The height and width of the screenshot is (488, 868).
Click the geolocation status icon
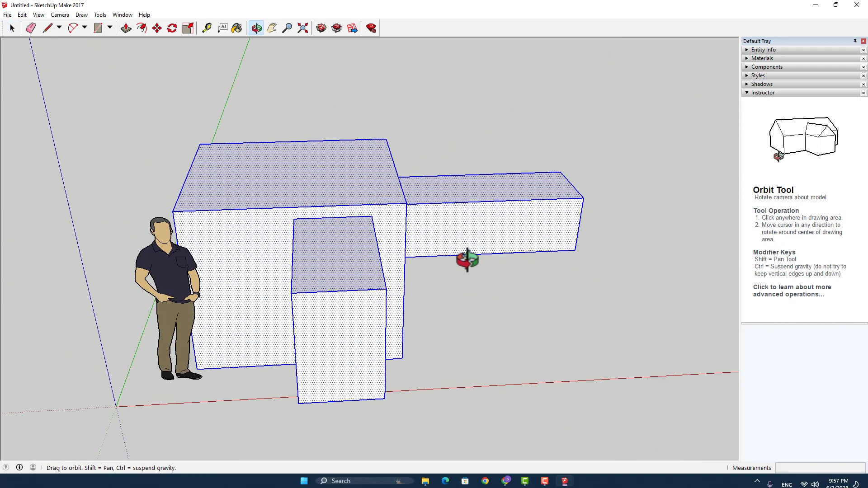click(x=6, y=468)
